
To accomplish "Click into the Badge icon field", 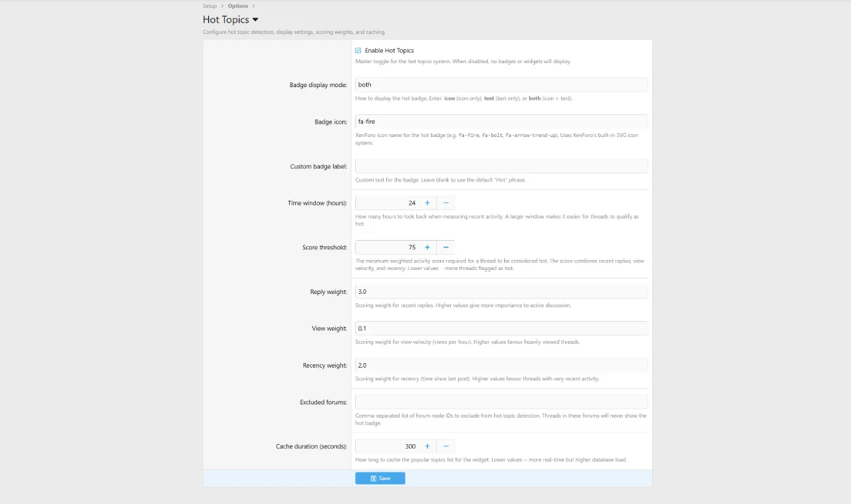I will tap(501, 122).
